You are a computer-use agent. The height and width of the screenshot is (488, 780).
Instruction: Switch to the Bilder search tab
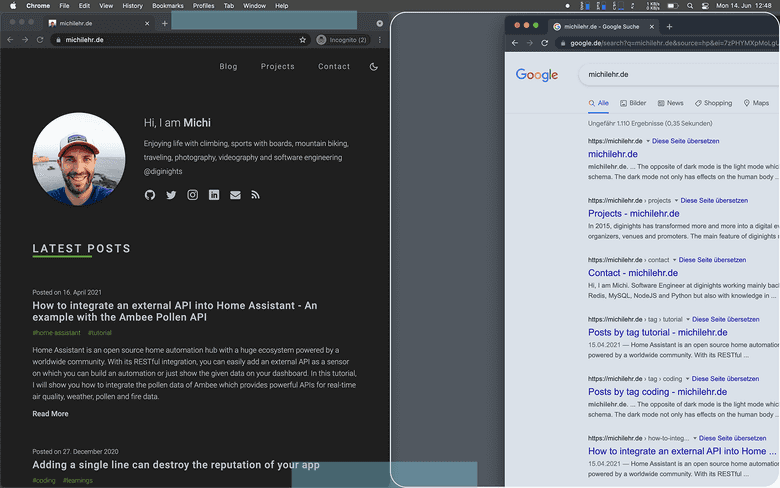pyautogui.click(x=633, y=103)
